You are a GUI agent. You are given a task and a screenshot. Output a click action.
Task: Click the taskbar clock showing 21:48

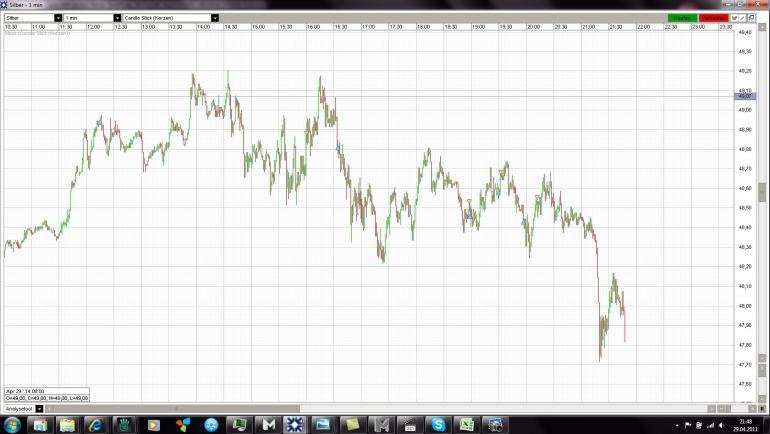pyautogui.click(x=745, y=425)
